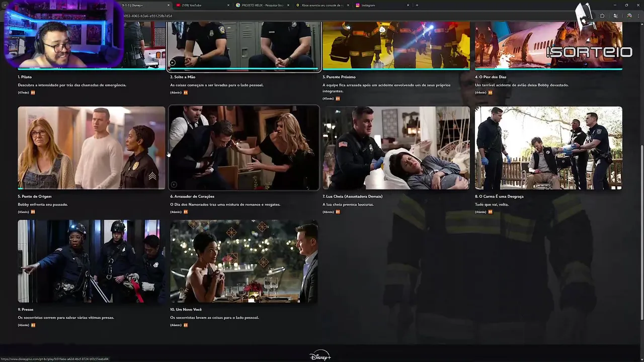Screen dimensions: 644x362
Task: Click rating badge under O Pior dos Dias
Action: 491,93
